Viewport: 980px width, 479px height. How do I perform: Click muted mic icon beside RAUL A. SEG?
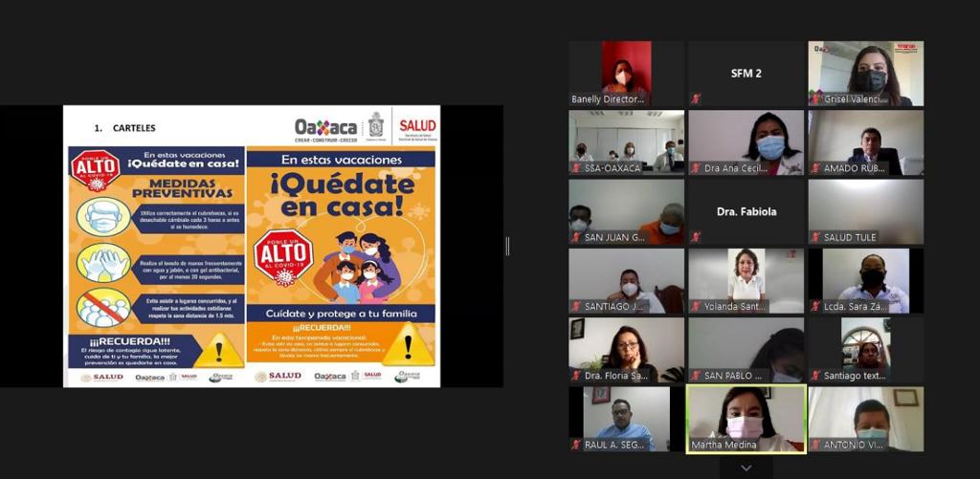[x=576, y=445]
